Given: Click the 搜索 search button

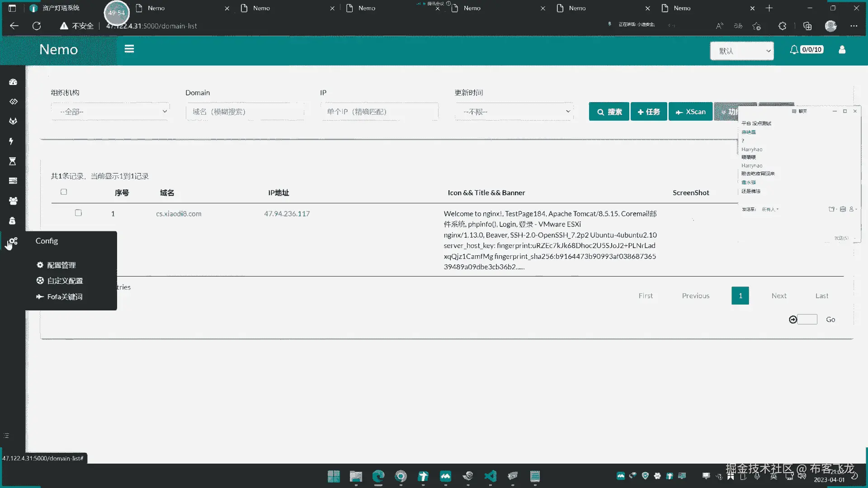Looking at the screenshot, I should (x=609, y=112).
